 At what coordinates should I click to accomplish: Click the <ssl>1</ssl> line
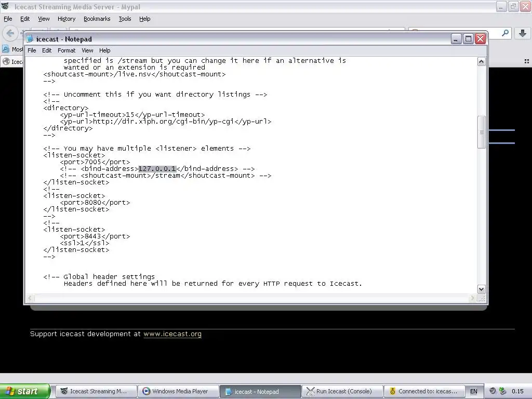85,243
